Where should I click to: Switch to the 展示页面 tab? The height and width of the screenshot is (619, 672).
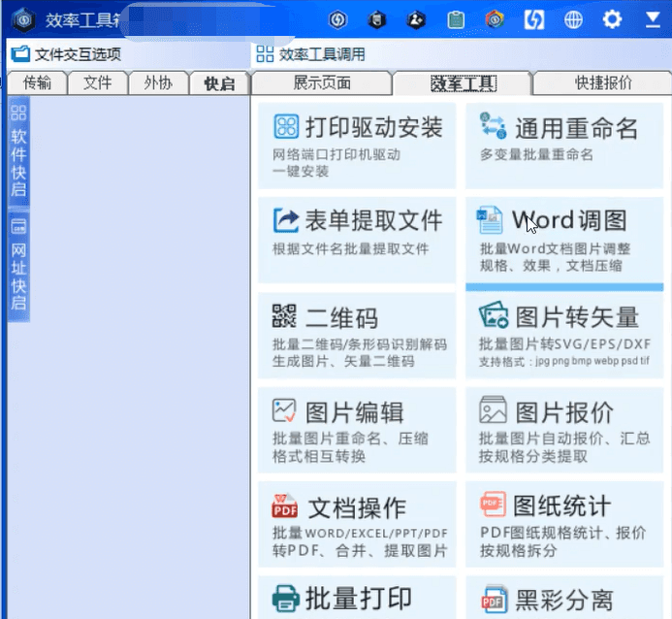click(322, 83)
